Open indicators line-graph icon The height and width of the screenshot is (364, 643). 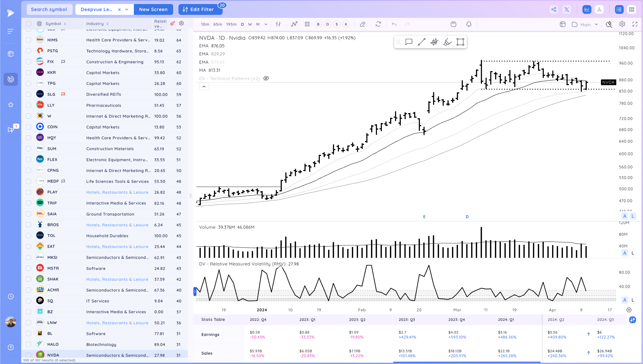point(294,24)
